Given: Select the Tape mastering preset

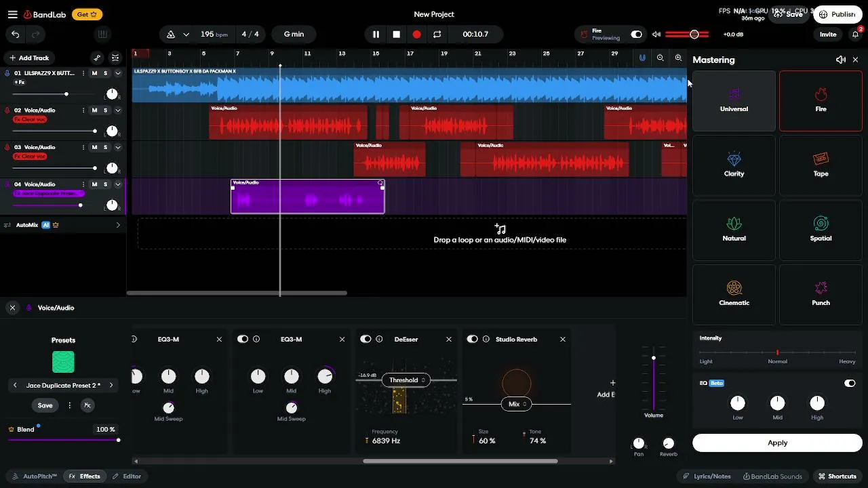Looking at the screenshot, I should pyautogui.click(x=821, y=165).
